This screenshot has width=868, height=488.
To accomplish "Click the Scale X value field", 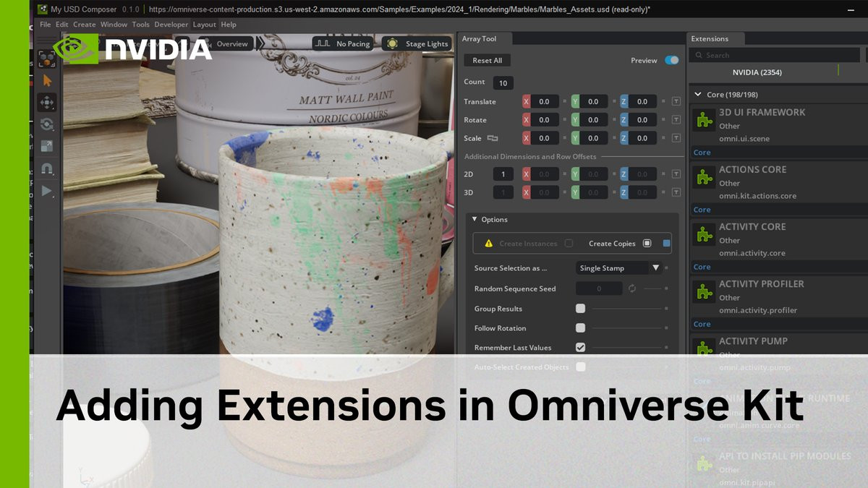I will 545,138.
